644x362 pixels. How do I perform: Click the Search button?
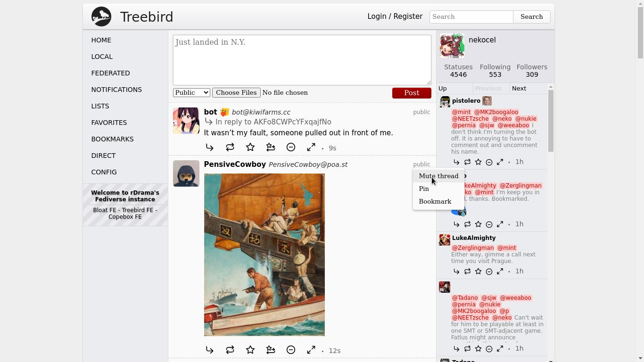coord(532,16)
